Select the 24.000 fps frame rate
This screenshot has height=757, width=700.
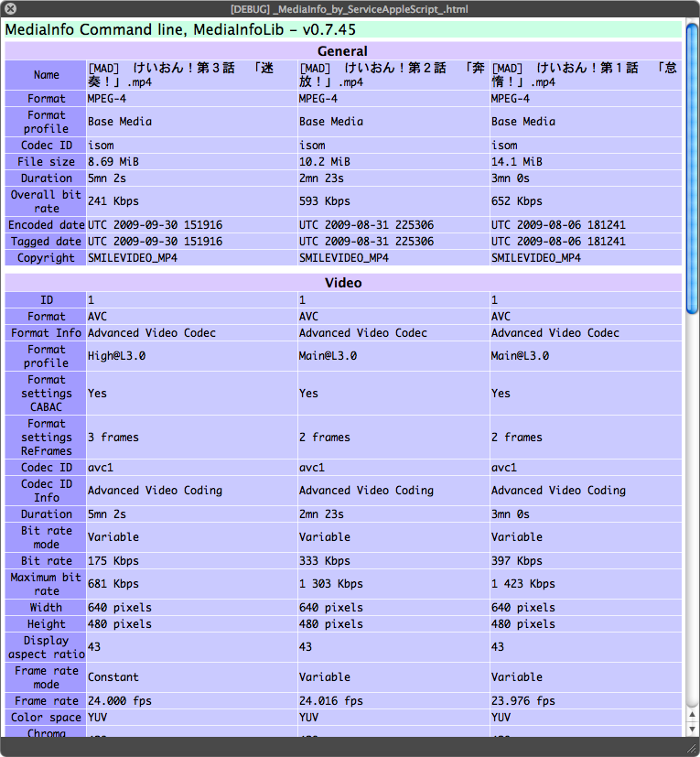[119, 701]
